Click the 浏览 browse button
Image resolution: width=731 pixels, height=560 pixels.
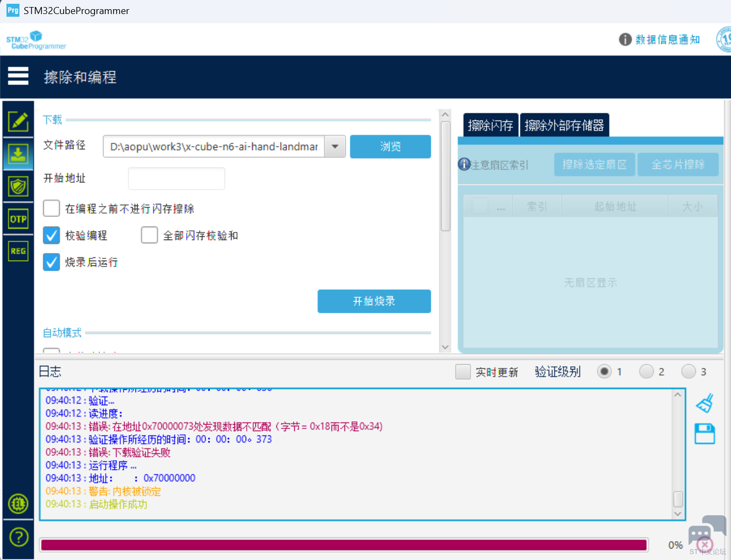390,146
